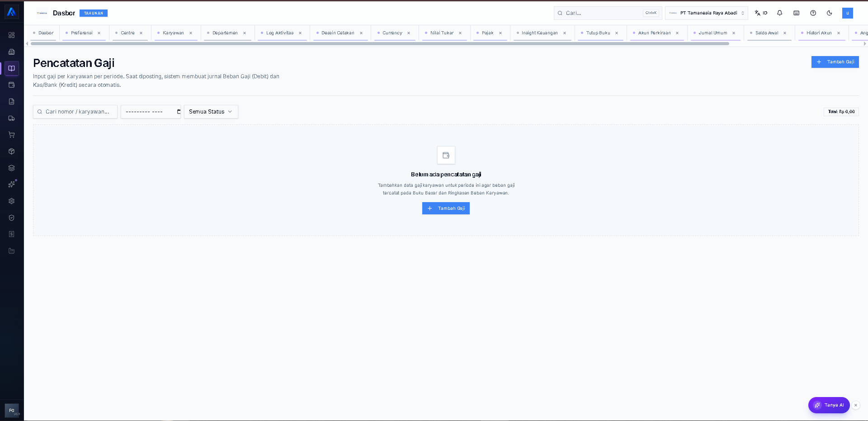This screenshot has width=868, height=421.
Task: Open the wallet icon in the sidebar
Action: (x=12, y=85)
